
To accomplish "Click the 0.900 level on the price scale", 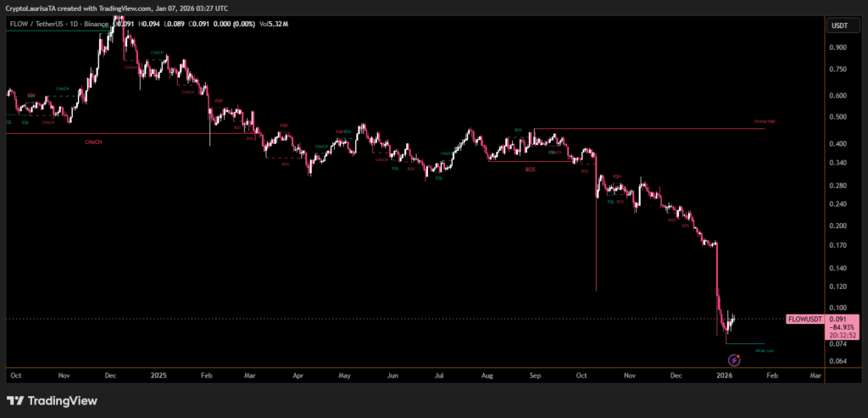I will tap(839, 47).
